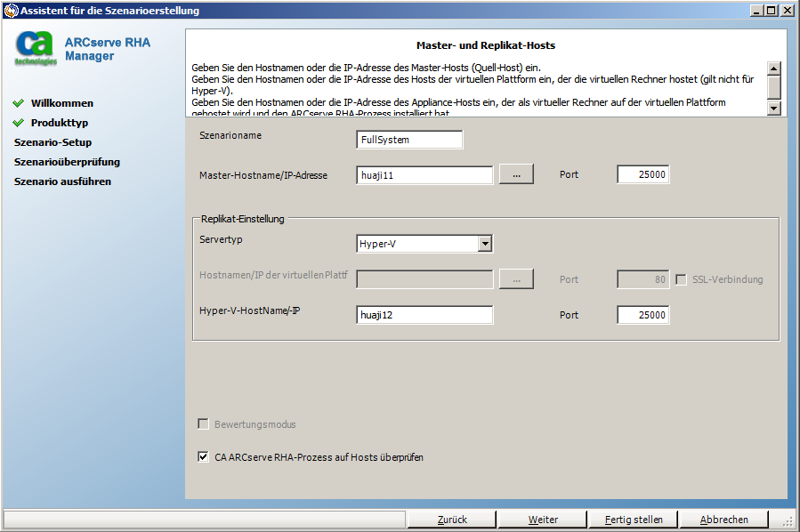Viewport: 800px width, 532px height.
Task: Click the Zurück button
Action: coord(452,519)
